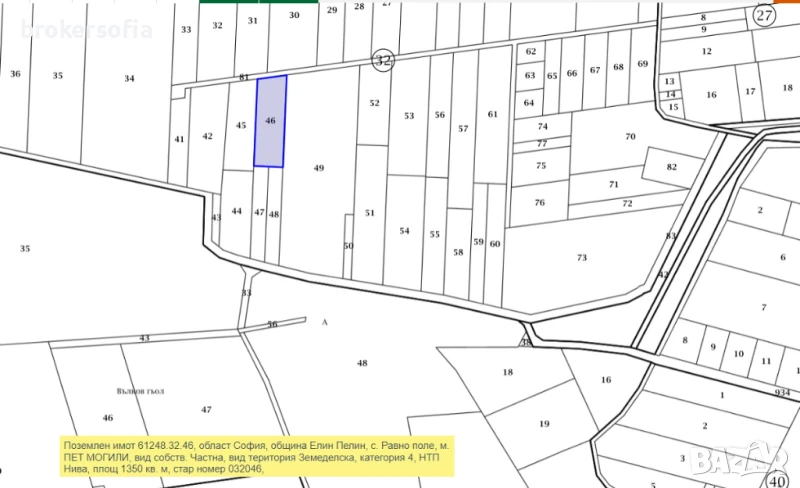Select parcel 34 on the left
Viewport: 800px width, 488px height.
(x=129, y=78)
